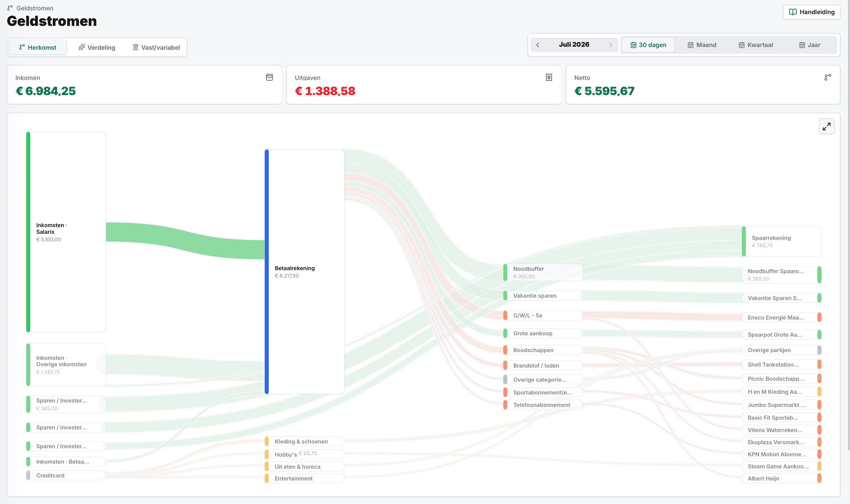
Task: Select the Noodbuffer Spaaro... destination node
Action: [x=781, y=275]
